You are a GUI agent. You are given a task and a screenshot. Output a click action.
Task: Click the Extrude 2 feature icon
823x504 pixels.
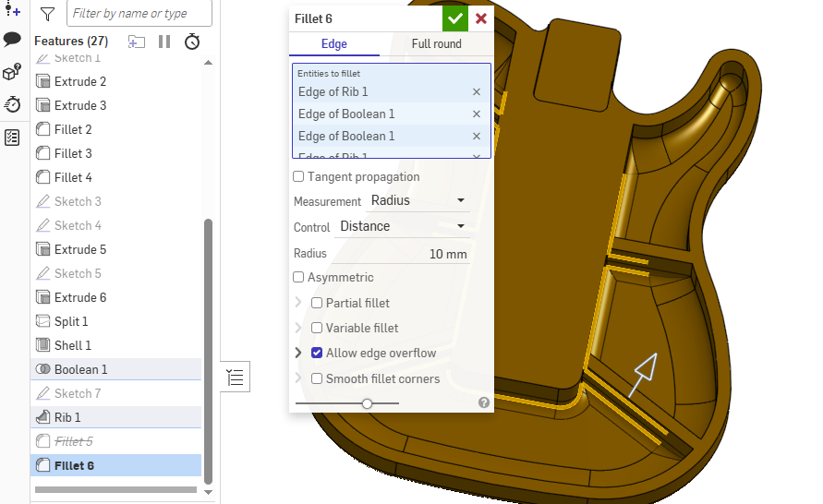[x=42, y=81]
